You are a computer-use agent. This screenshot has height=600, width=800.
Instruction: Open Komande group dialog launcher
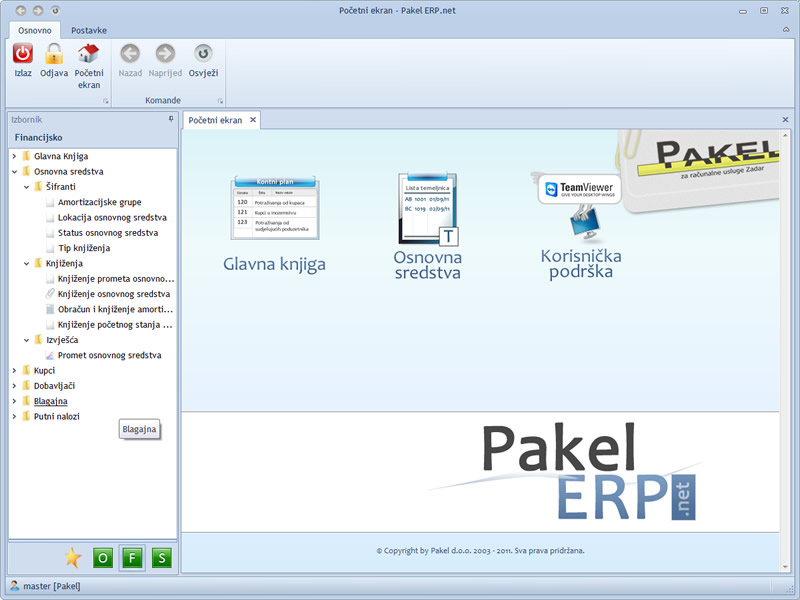coord(220,101)
